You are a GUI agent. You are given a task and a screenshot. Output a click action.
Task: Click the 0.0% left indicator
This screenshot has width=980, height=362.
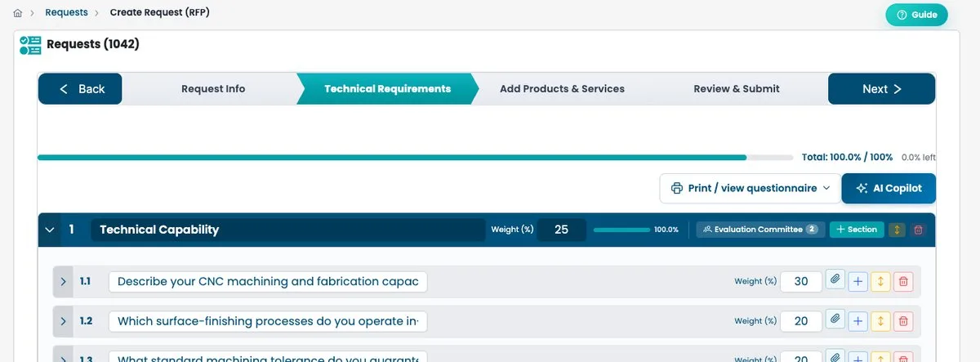(919, 157)
